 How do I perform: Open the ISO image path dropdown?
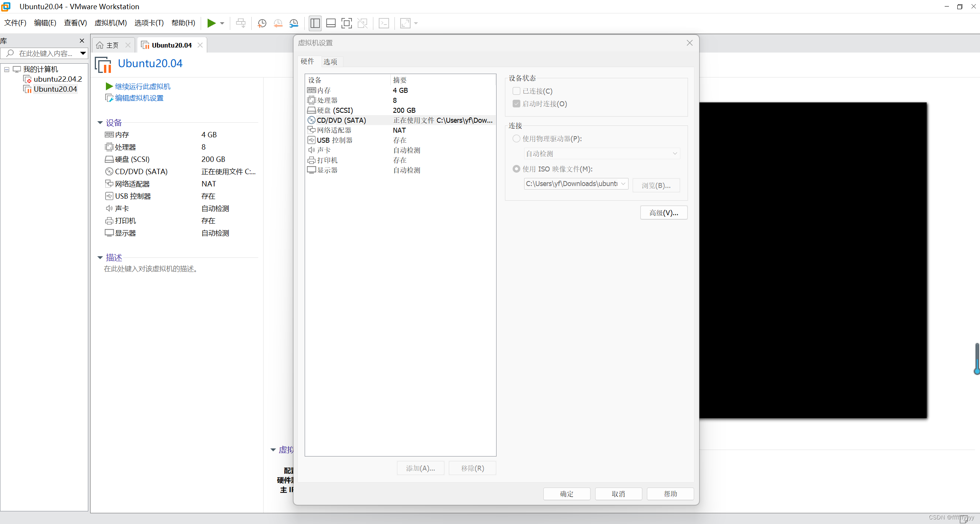coord(623,184)
